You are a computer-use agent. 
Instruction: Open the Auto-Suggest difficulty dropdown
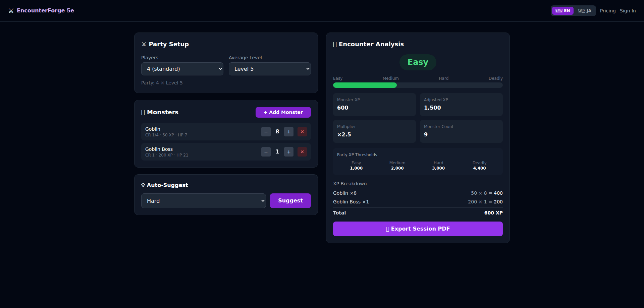[x=204, y=201]
